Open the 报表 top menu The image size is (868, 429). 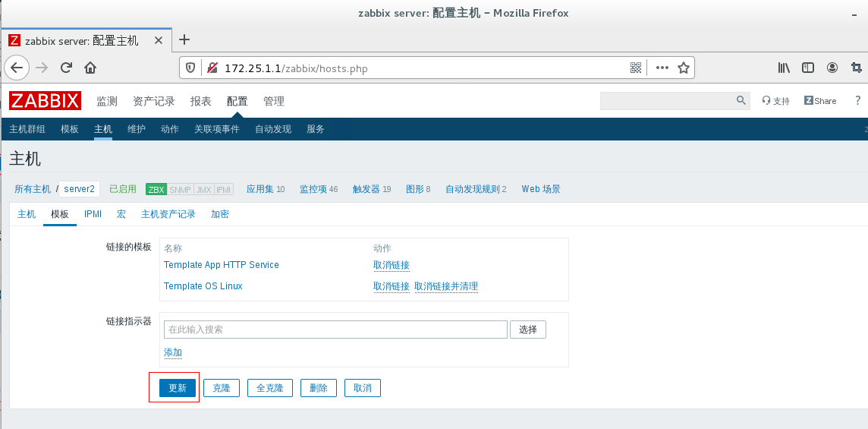click(201, 101)
